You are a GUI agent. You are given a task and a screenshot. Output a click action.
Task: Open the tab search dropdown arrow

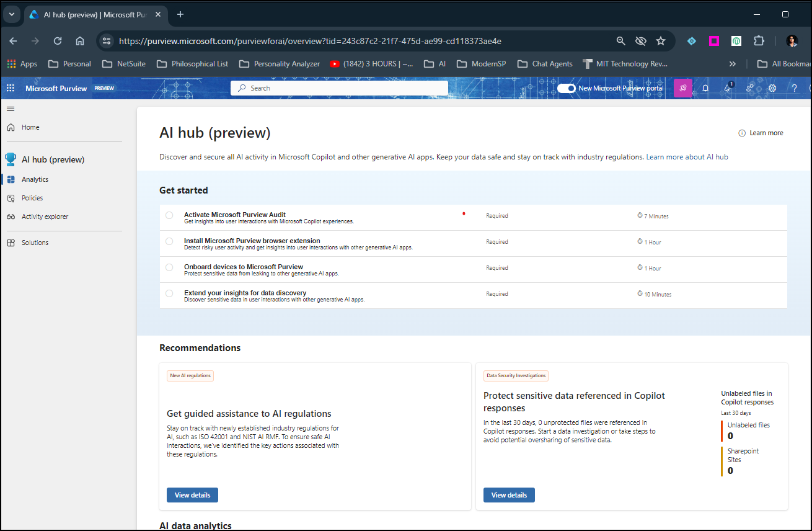coord(11,14)
